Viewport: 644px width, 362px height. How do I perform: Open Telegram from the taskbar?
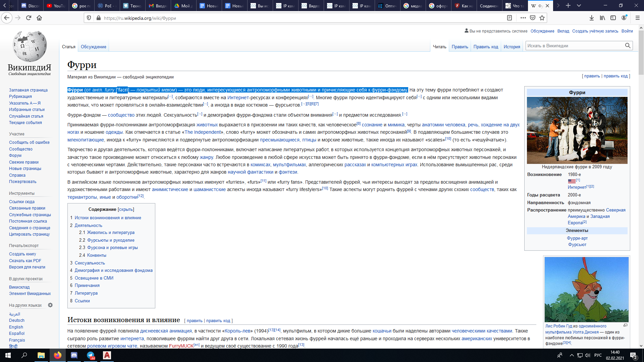pyautogui.click(x=91, y=355)
